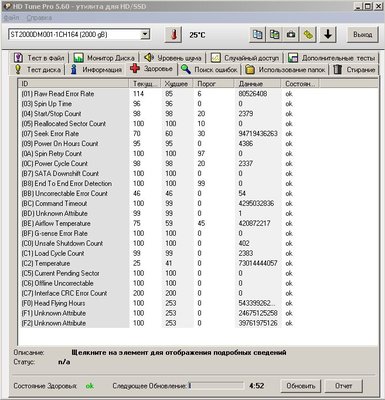Click the Отчет button
The height and width of the screenshot is (400, 385).
(343, 386)
